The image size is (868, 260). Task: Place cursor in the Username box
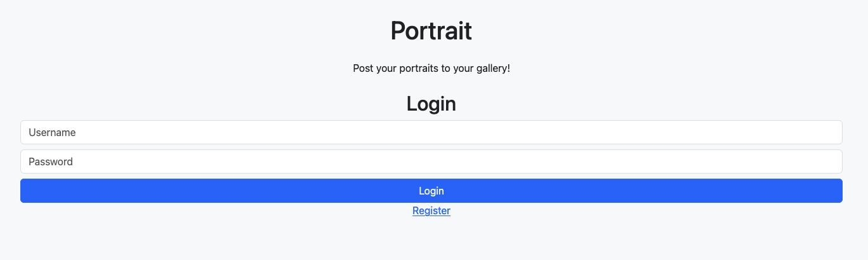[x=431, y=132]
